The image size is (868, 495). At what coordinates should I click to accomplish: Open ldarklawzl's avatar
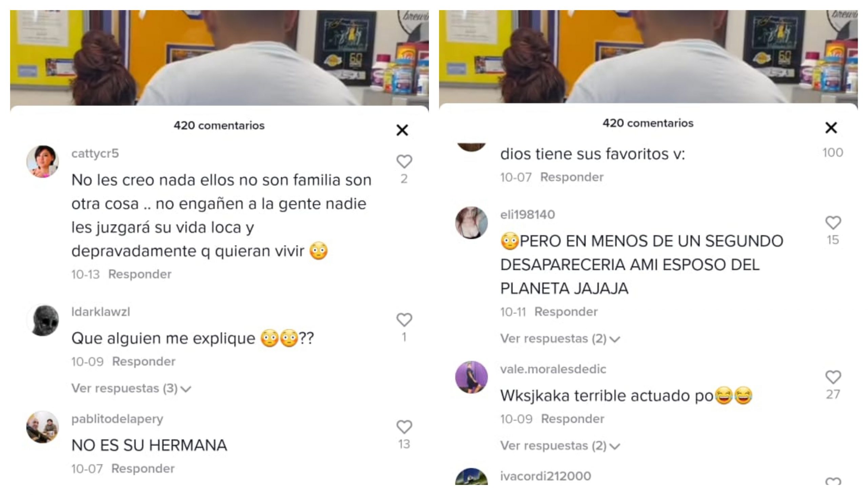click(42, 320)
